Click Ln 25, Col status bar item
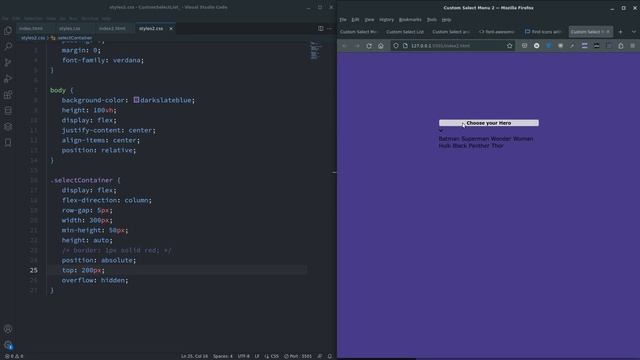The width and height of the screenshot is (640, 360). point(194,356)
